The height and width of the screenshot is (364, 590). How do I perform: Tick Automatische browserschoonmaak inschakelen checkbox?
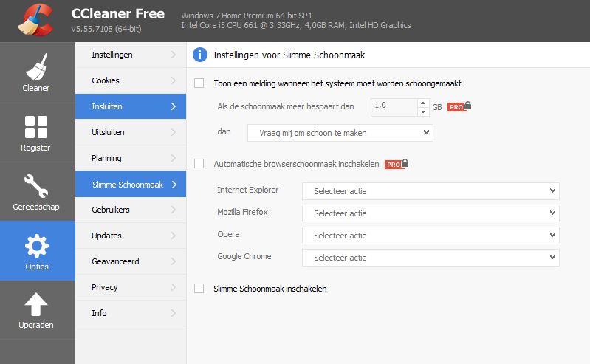199,163
